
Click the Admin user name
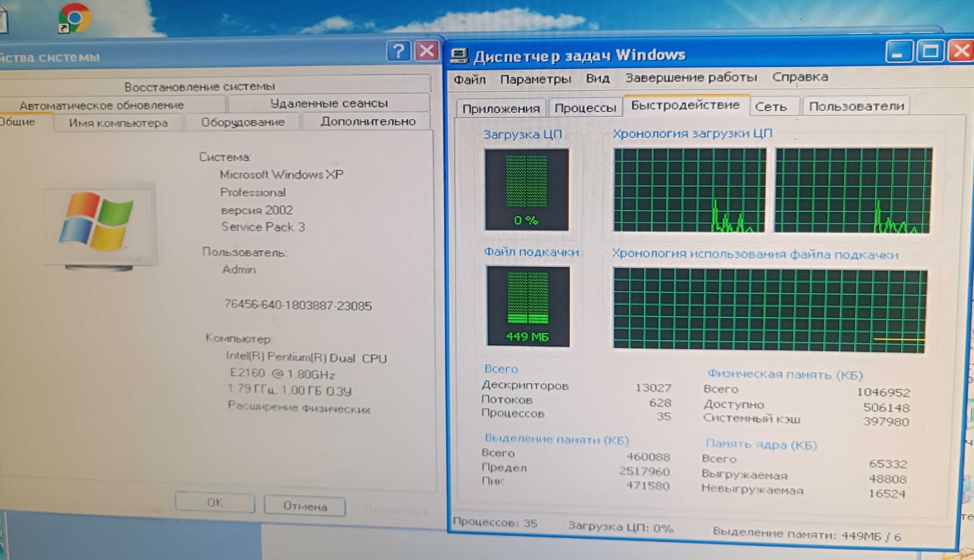pyautogui.click(x=239, y=269)
